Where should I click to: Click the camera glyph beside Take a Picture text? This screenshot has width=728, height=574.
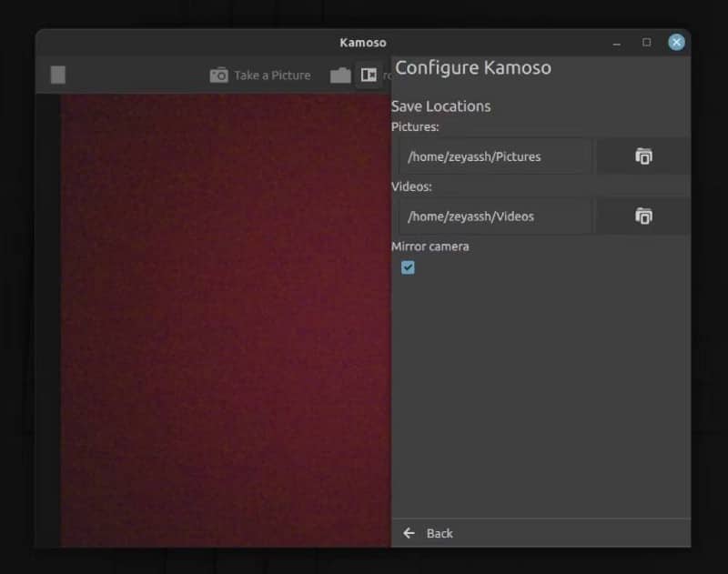(218, 75)
